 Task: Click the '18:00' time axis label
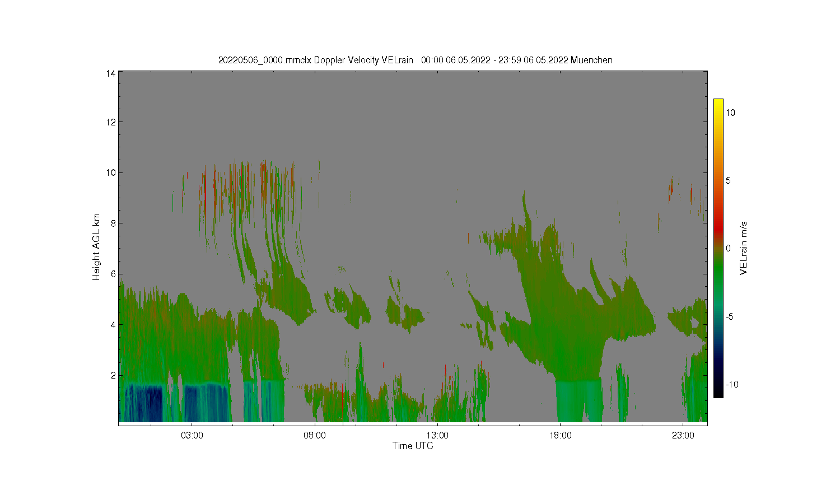(561, 436)
